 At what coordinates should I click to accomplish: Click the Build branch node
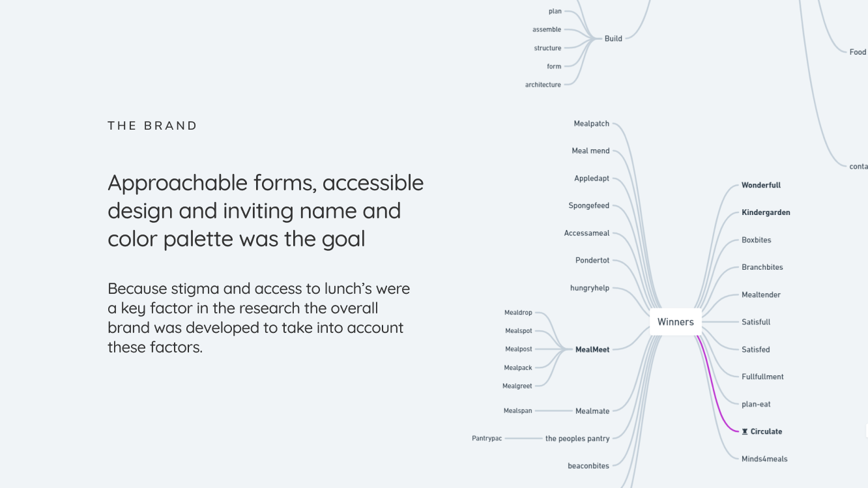click(x=613, y=38)
